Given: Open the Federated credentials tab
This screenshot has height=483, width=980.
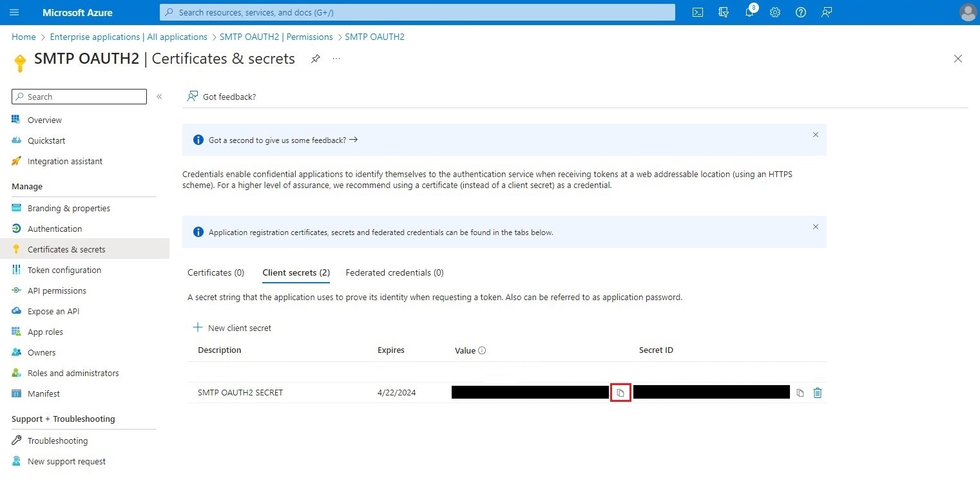Looking at the screenshot, I should 394,272.
